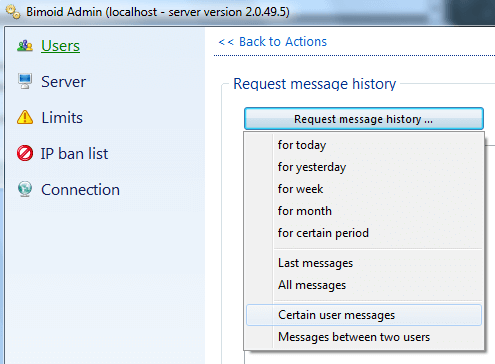Choose history for today

point(364,145)
